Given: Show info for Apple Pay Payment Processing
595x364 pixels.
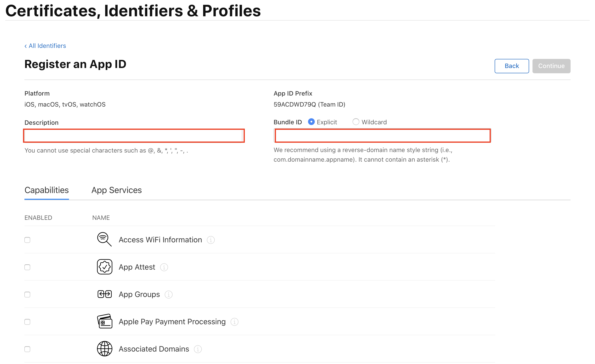Looking at the screenshot, I should coord(234,322).
